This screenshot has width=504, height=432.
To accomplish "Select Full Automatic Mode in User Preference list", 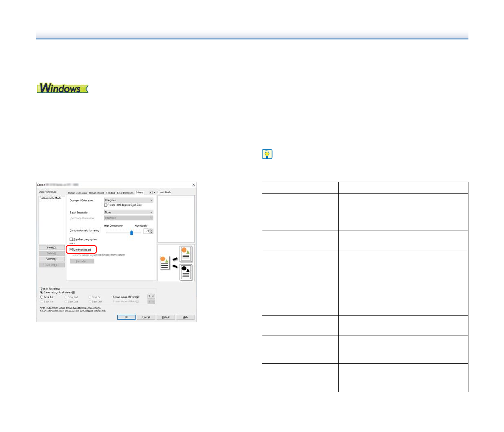I will [50, 198].
